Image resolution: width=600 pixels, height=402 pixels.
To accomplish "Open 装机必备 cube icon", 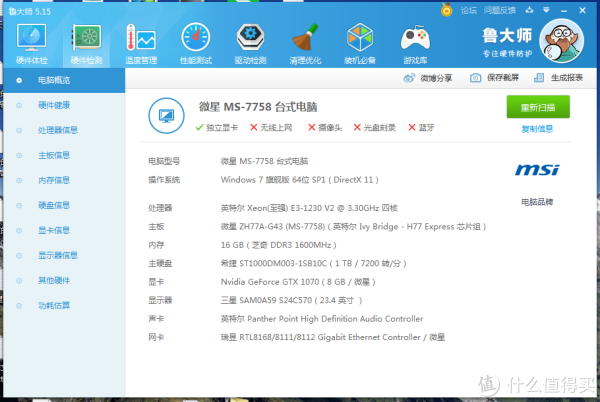I will (360, 43).
